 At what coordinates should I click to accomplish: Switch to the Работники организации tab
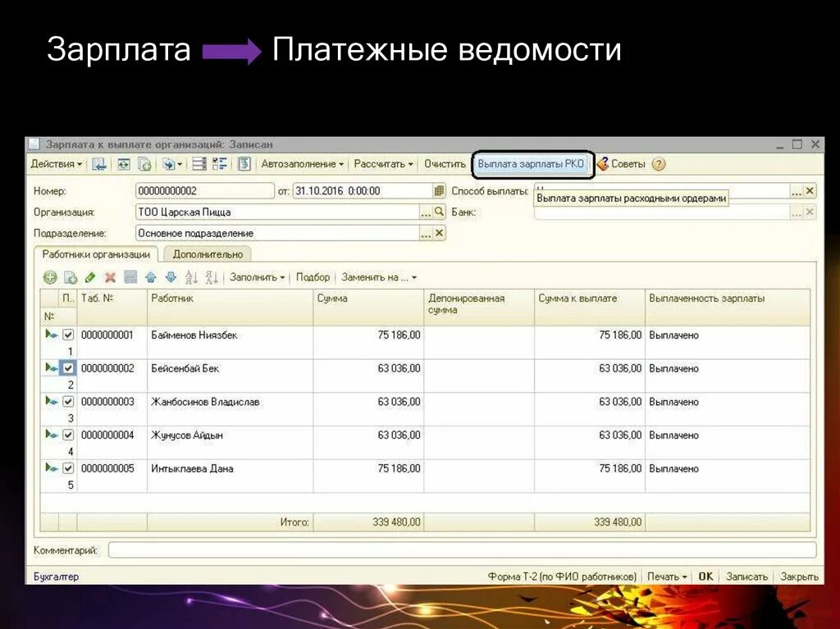coord(96,254)
